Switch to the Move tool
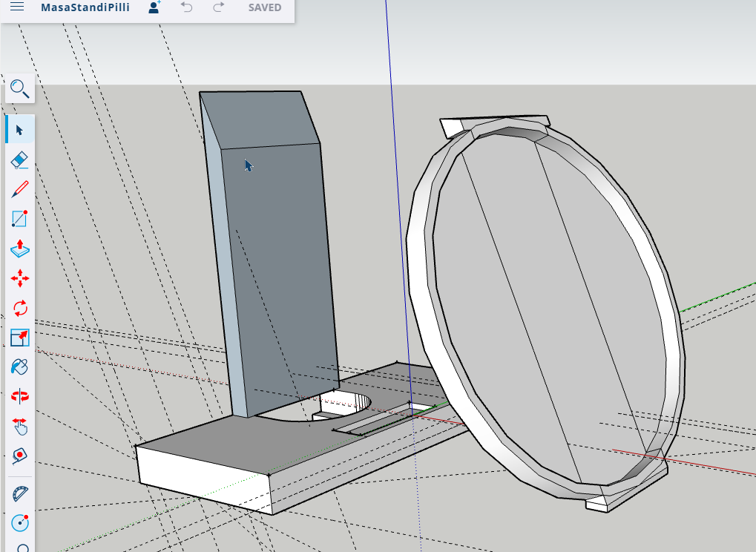This screenshot has width=756, height=552. 20,279
